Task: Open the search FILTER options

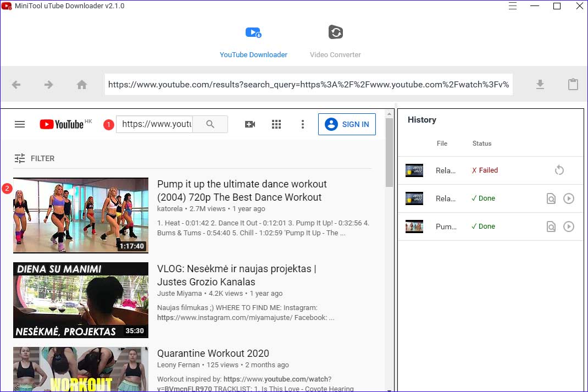Action: coord(35,158)
